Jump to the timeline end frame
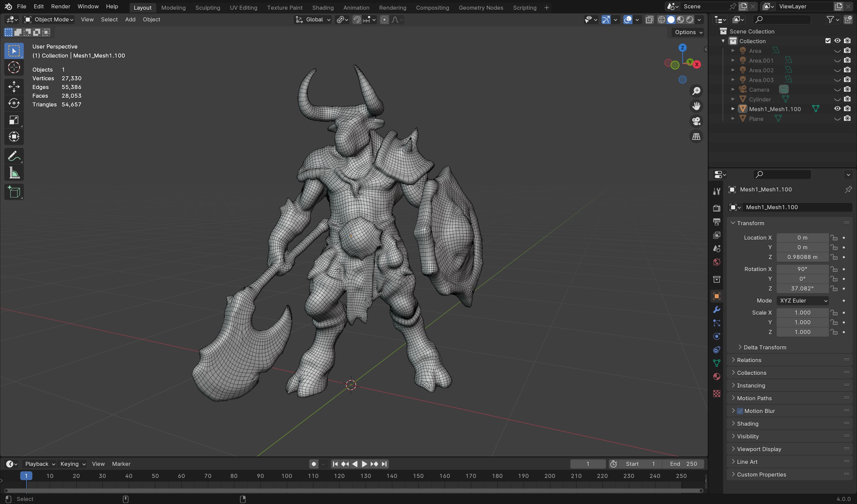The height and width of the screenshot is (504, 857). pos(384,464)
